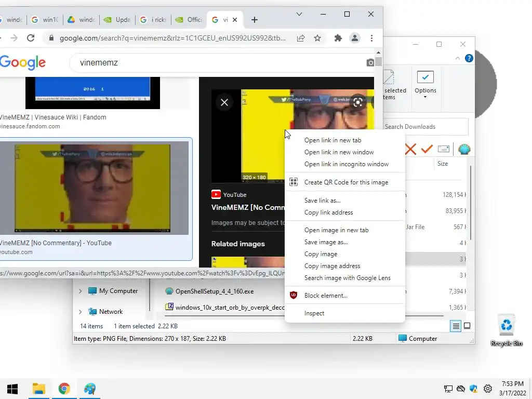
Task: Search by image using camera icon
Action: (370, 63)
